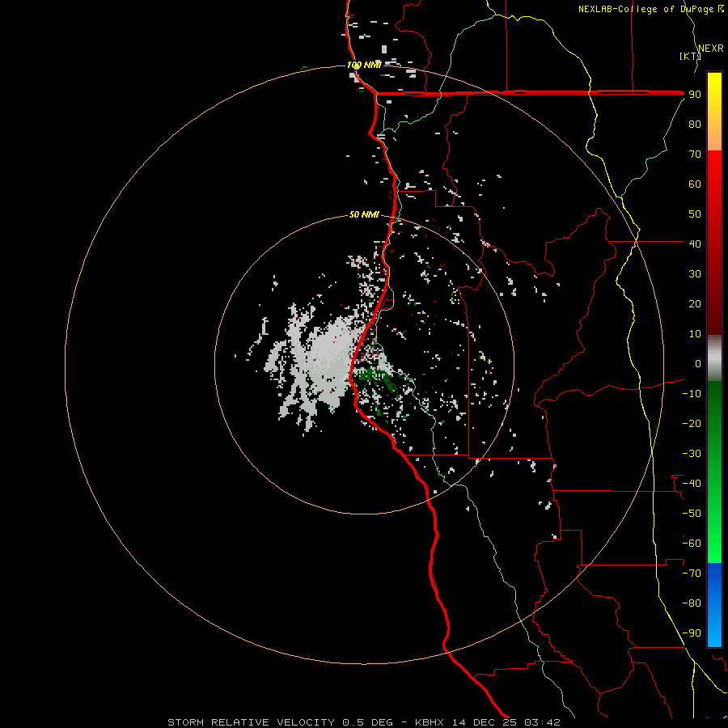The width and height of the screenshot is (728, 728).
Task: Click the -20 knot scale label
Action: tap(692, 423)
